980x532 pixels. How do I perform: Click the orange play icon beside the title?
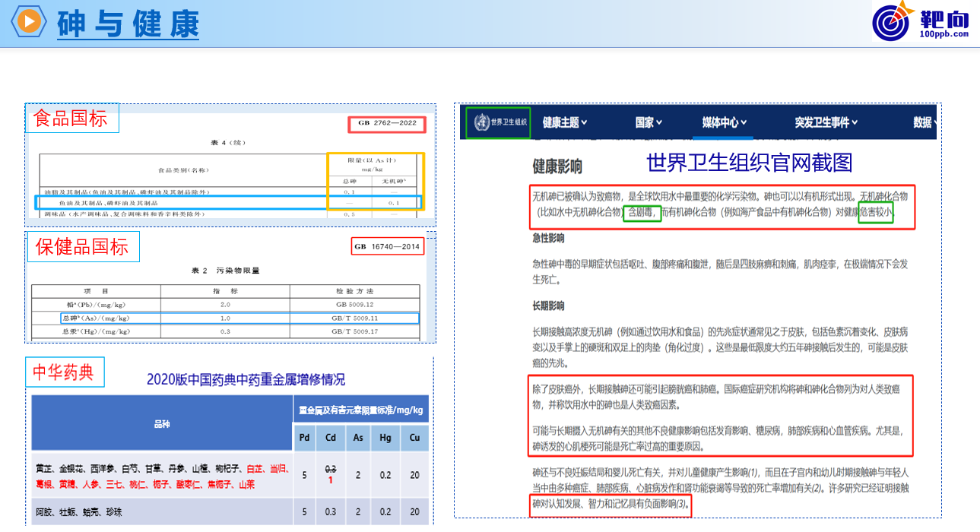point(29,22)
